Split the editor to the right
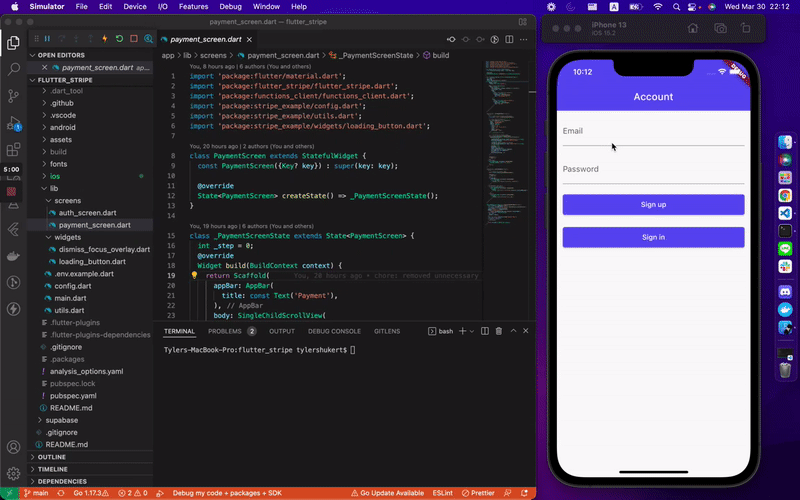 point(509,39)
